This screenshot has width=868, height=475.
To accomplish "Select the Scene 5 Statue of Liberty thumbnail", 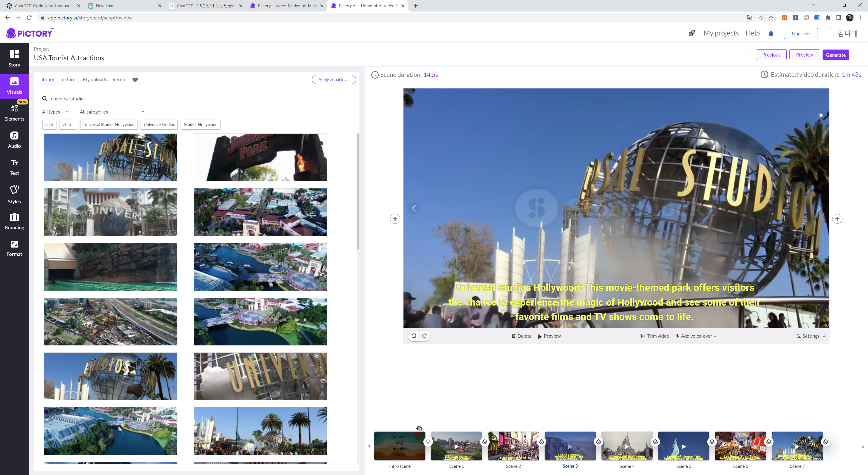I will coord(683,446).
